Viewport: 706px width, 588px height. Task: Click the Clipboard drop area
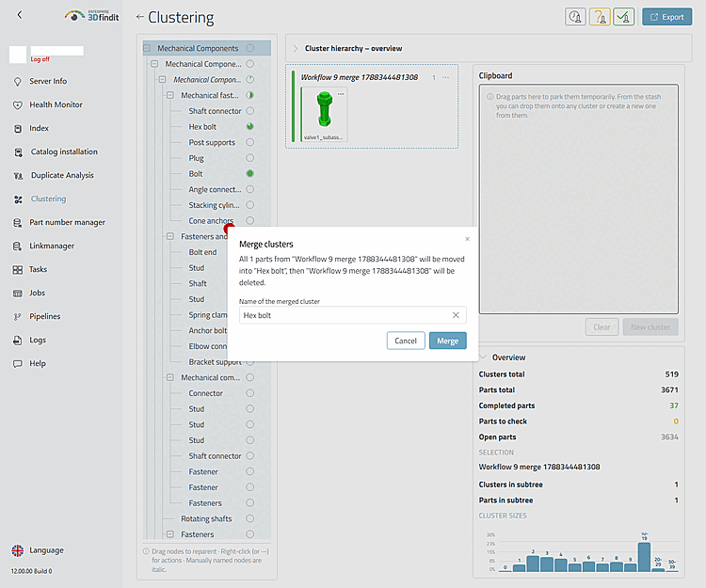coord(579,199)
